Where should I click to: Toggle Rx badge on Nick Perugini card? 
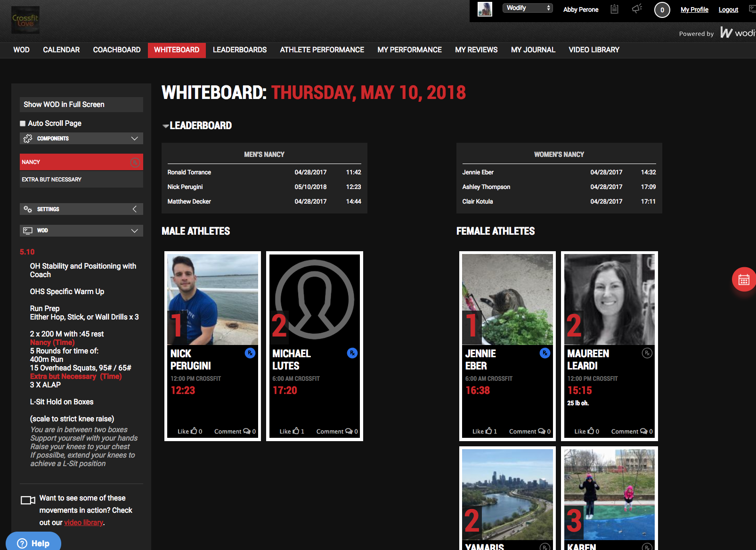[250, 353]
